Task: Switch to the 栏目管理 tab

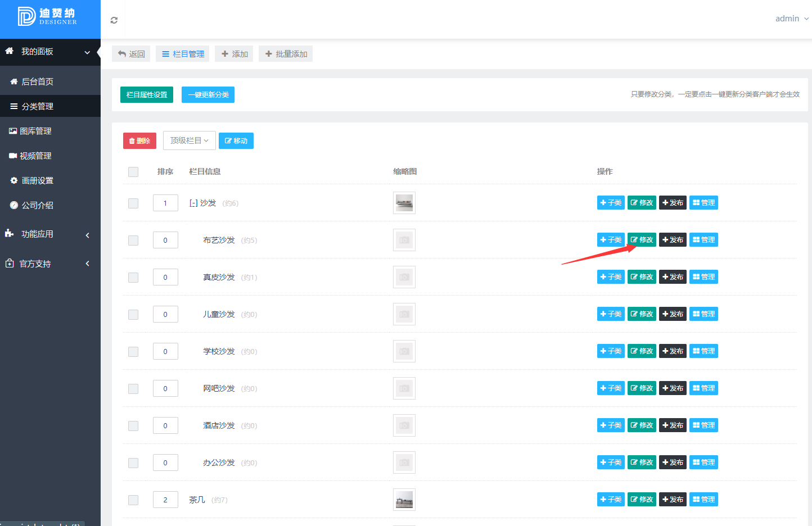Action: 182,54
